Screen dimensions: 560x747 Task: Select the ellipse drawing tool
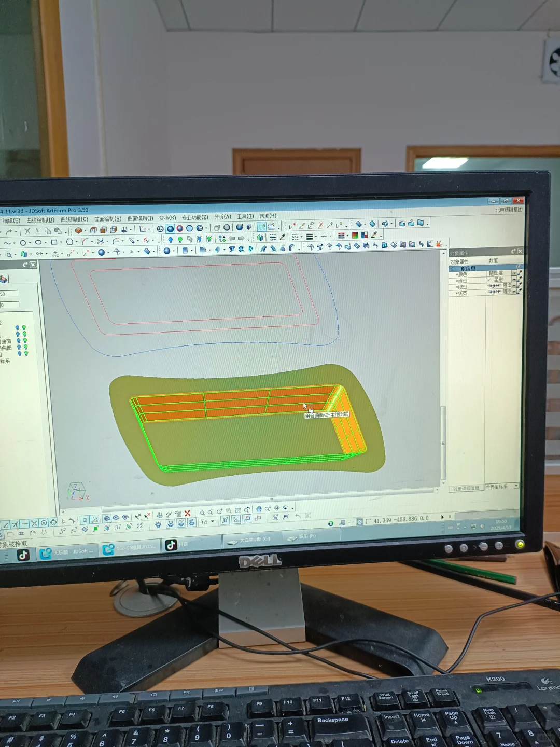click(38, 242)
